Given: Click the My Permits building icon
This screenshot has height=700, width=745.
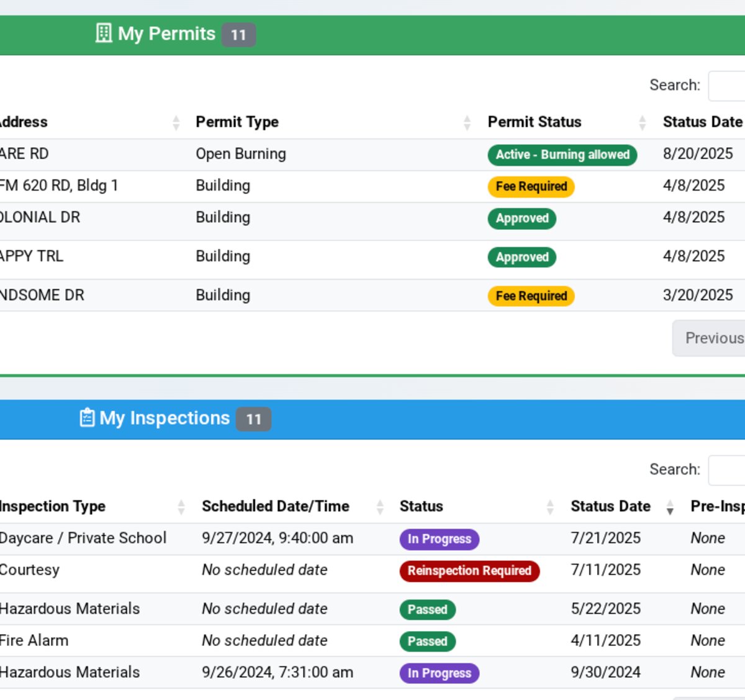Looking at the screenshot, I should point(103,34).
